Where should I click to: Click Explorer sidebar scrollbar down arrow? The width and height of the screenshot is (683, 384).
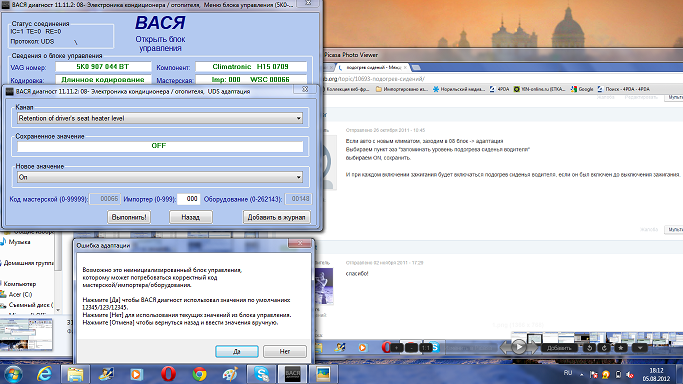click(x=58, y=310)
